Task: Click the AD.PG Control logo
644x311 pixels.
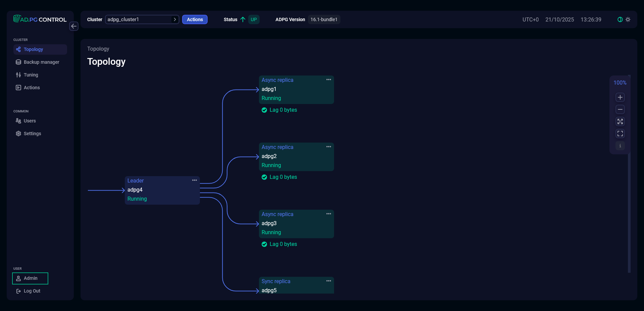Action: click(x=40, y=19)
